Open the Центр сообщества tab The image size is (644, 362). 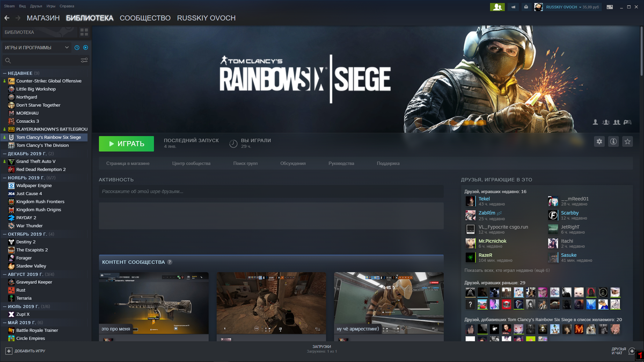[191, 164]
